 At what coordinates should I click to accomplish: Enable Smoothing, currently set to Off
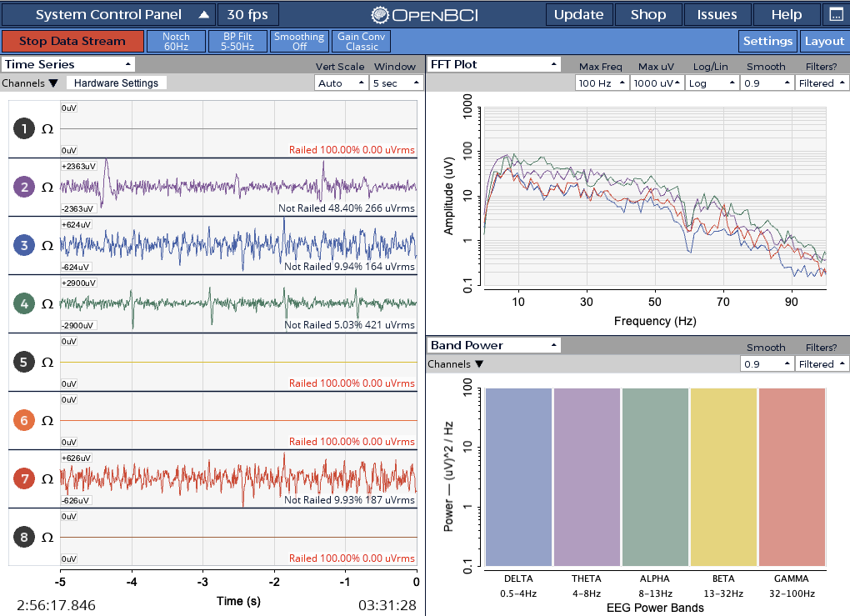(299, 40)
